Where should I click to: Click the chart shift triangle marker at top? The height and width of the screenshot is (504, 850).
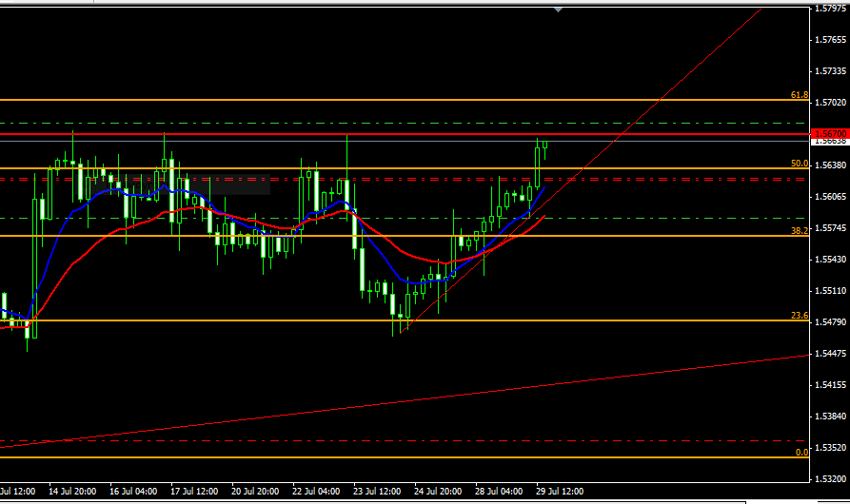coord(559,10)
